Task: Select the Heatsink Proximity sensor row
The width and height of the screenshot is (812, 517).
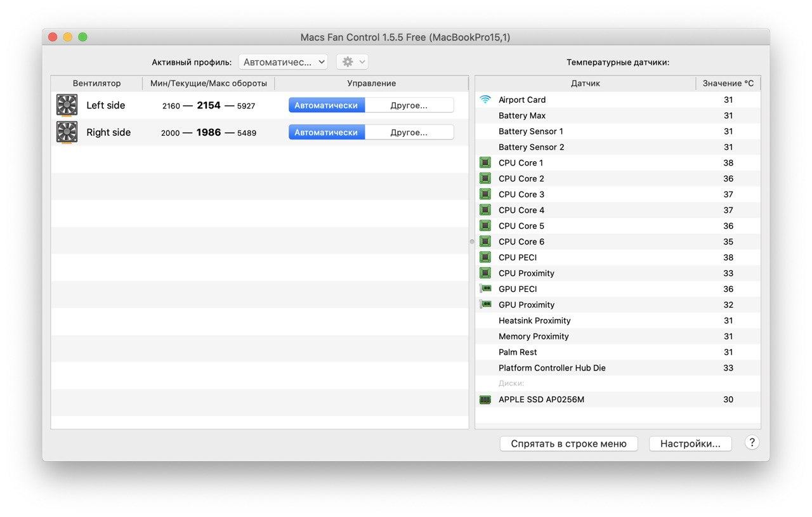Action: (618, 321)
